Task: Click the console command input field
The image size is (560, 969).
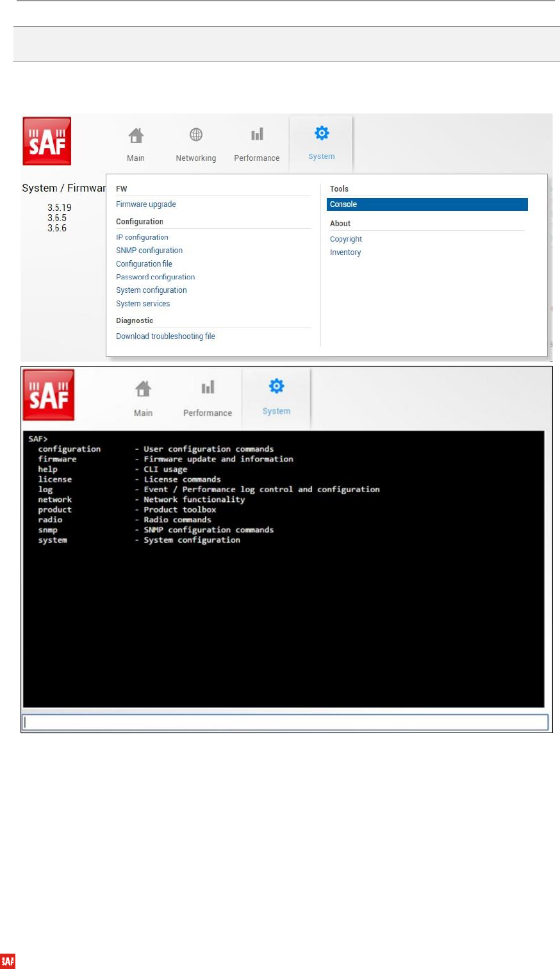Action: 286,722
